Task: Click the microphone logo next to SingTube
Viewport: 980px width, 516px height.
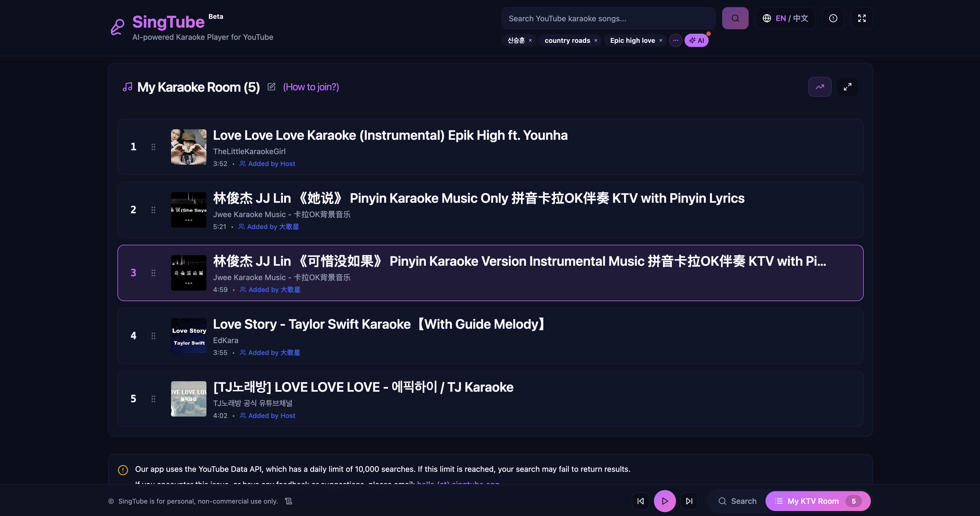Action: pos(117,26)
